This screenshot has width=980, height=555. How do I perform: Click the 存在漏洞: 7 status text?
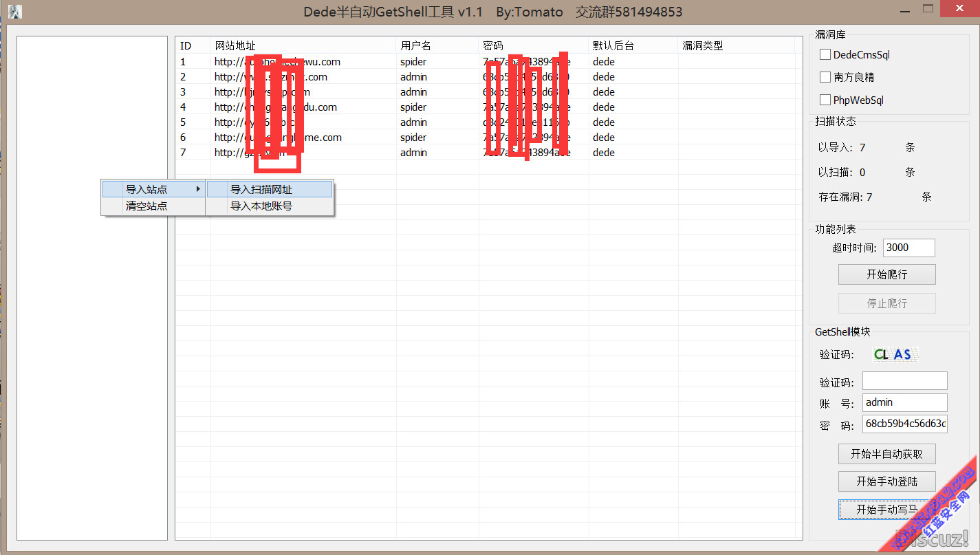pos(845,197)
